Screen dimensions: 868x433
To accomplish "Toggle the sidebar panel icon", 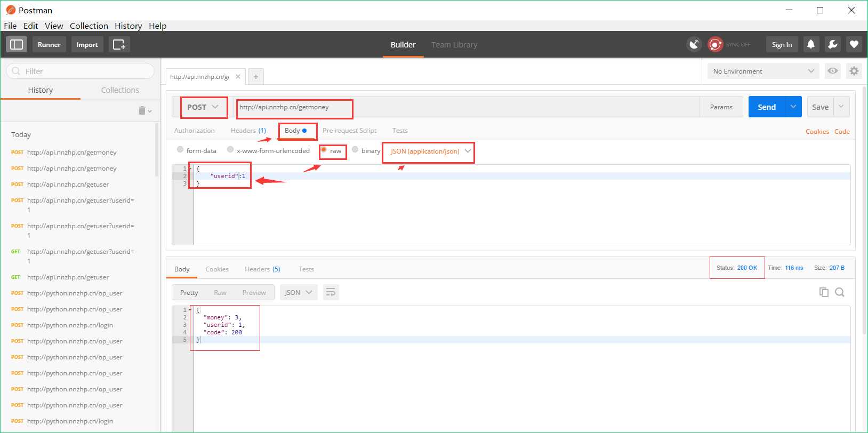I will coord(17,44).
